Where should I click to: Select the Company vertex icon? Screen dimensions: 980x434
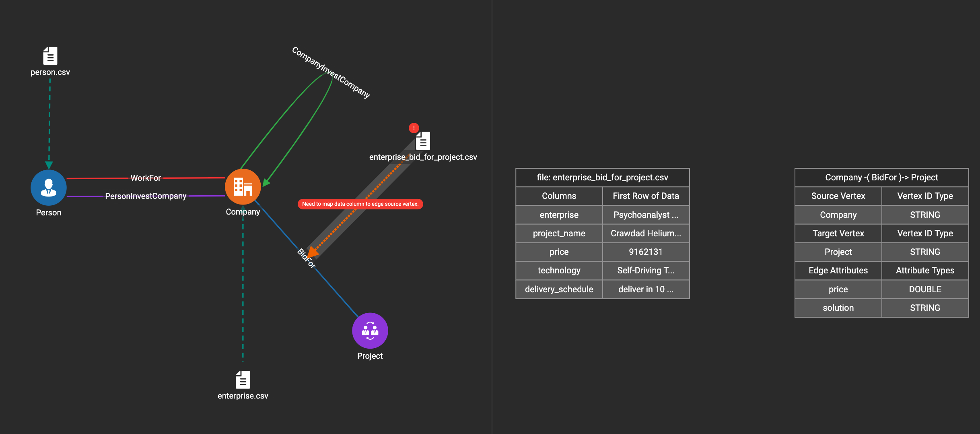click(243, 187)
